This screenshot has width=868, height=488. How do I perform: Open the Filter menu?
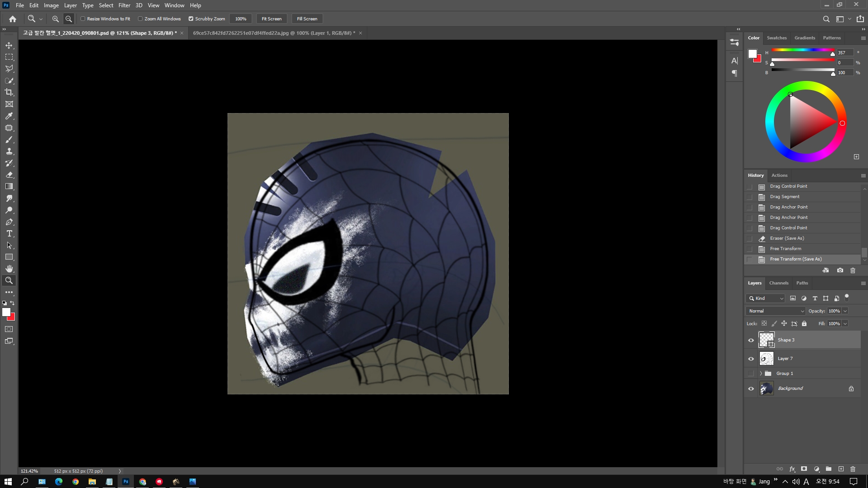124,5
